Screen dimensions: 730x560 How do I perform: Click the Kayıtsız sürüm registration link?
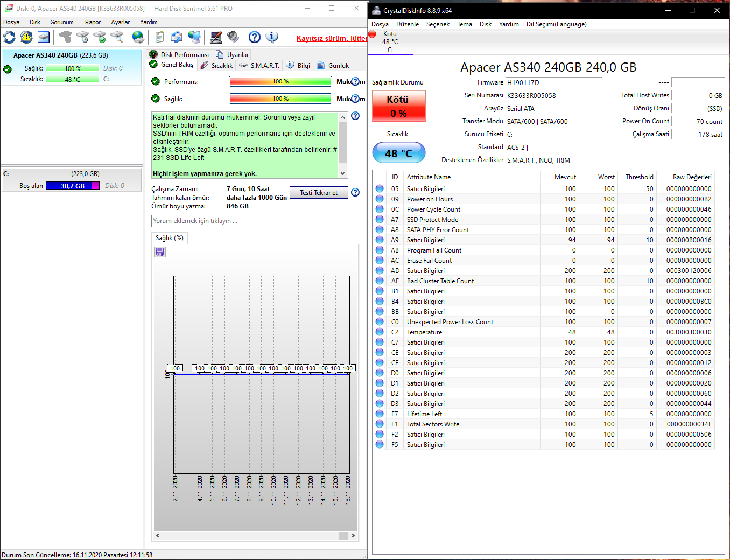coord(332,38)
